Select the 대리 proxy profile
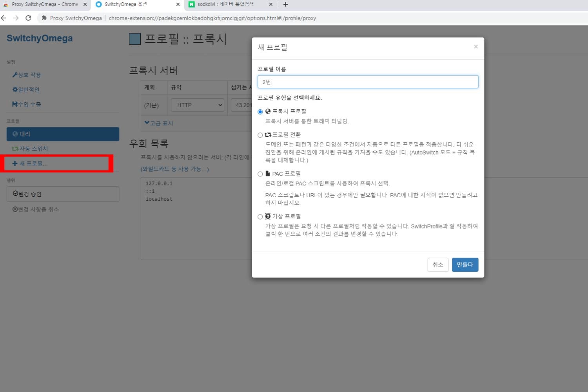Image resolution: width=588 pixels, height=392 pixels. coord(63,134)
